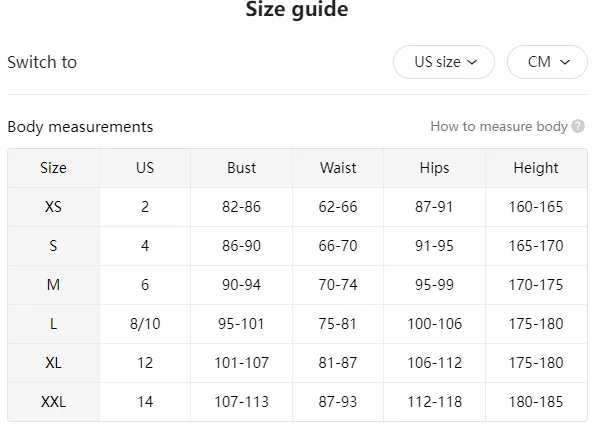Click the Hips column header
The height and width of the screenshot is (426, 595).
[x=434, y=168]
